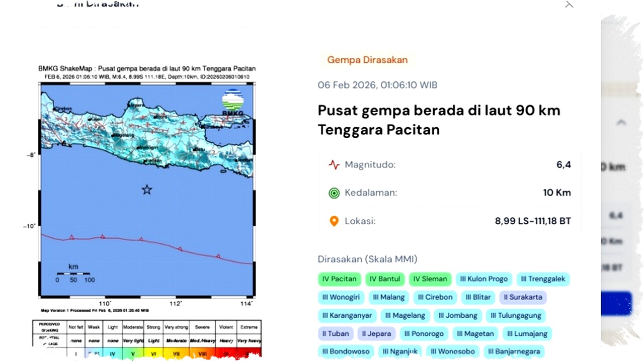
Task: Click the Magnitudo pulse icon
Action: point(334,165)
